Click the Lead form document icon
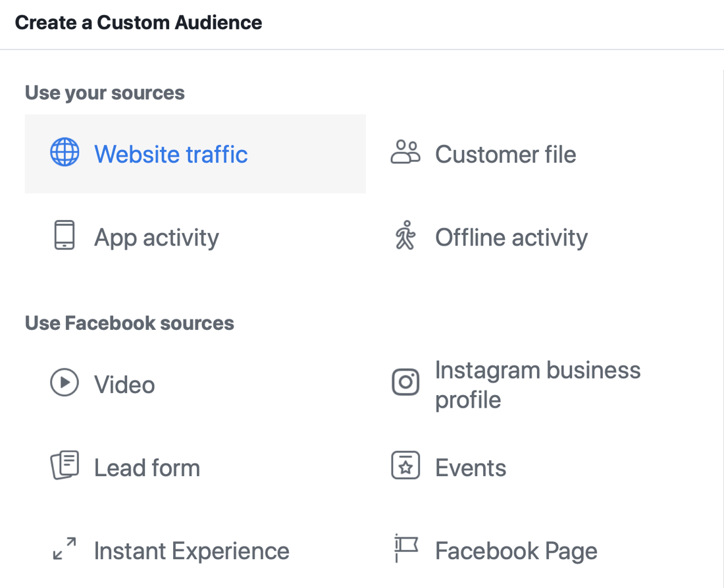The height and width of the screenshot is (588, 724). click(65, 466)
